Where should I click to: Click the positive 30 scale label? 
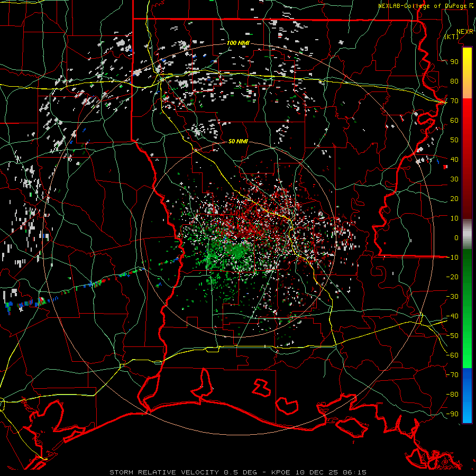coord(454,179)
